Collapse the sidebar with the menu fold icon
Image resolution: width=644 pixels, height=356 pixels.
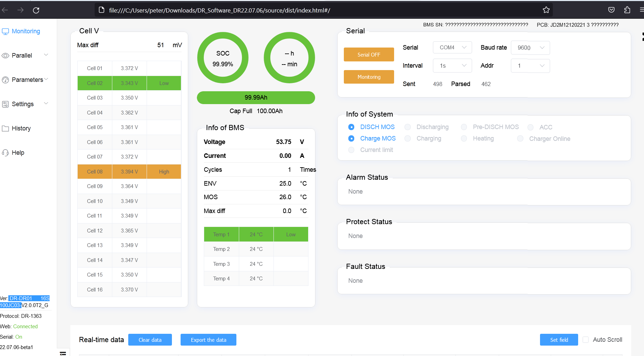click(63, 353)
